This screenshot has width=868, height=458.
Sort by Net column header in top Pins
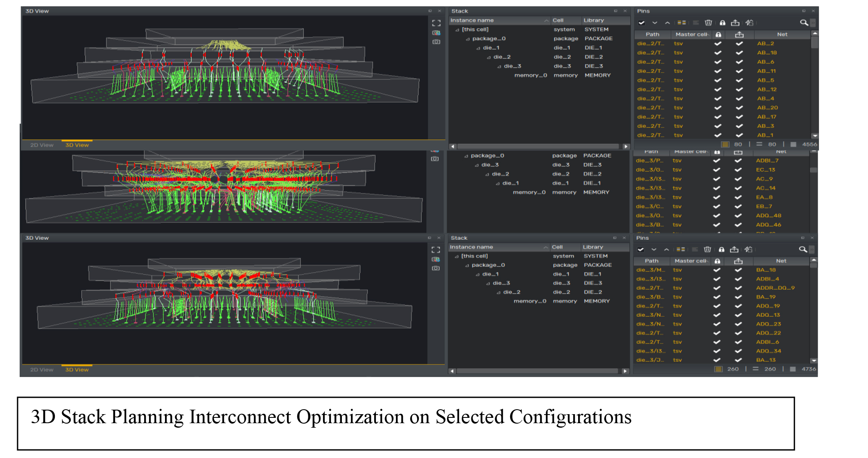click(782, 34)
